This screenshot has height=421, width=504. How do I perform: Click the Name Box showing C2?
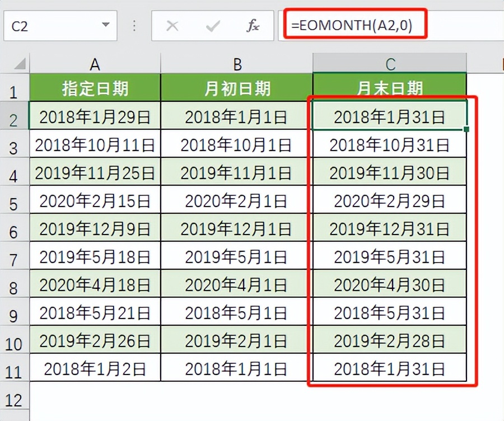(x=60, y=26)
